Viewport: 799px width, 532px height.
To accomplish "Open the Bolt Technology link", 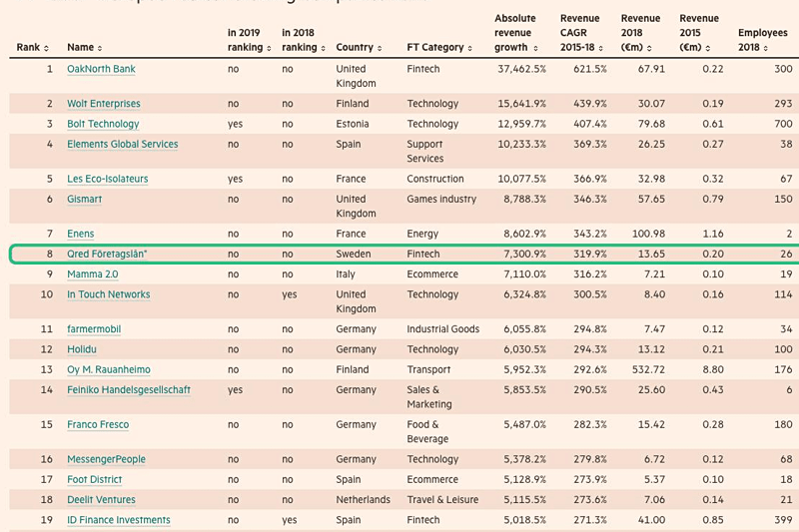I will click(x=103, y=124).
